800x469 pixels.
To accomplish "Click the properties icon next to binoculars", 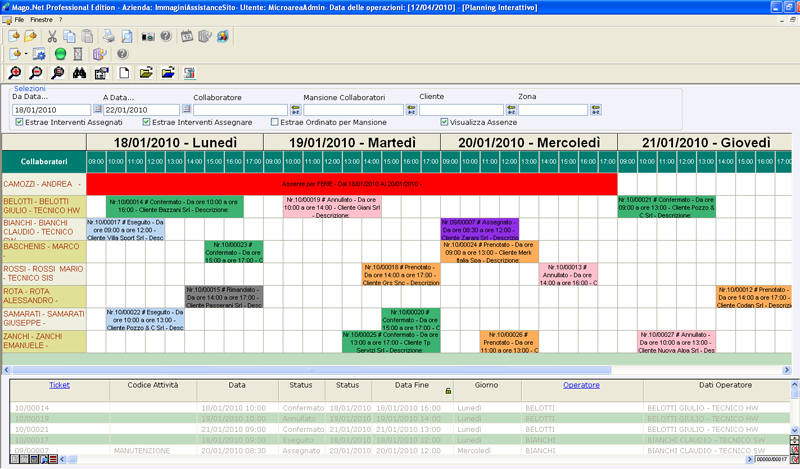I will pos(102,73).
